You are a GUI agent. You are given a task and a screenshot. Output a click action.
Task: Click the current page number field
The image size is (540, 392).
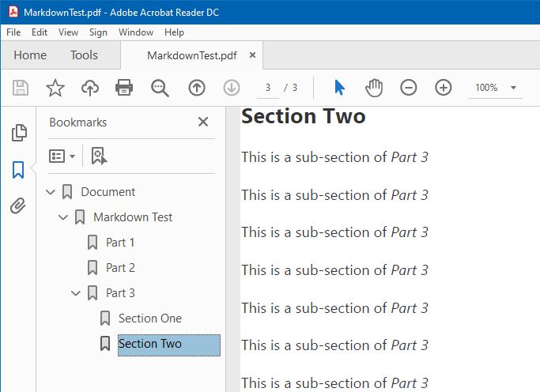click(268, 88)
